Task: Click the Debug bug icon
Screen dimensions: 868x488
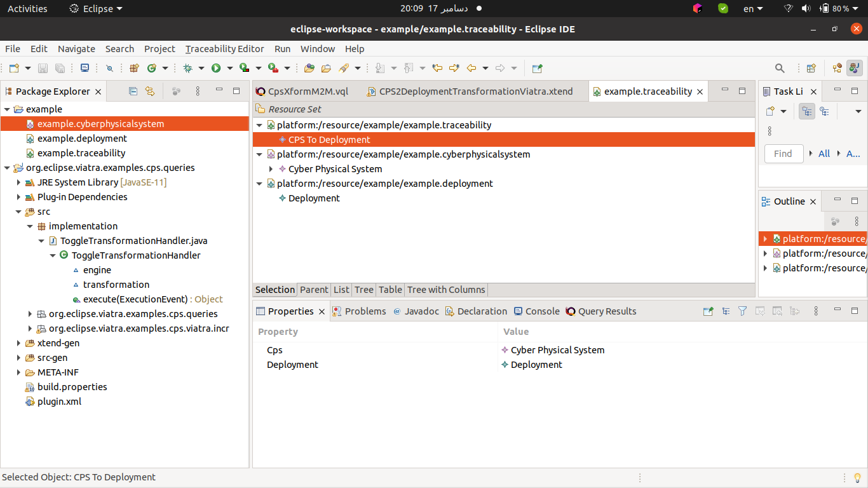Action: click(187, 68)
